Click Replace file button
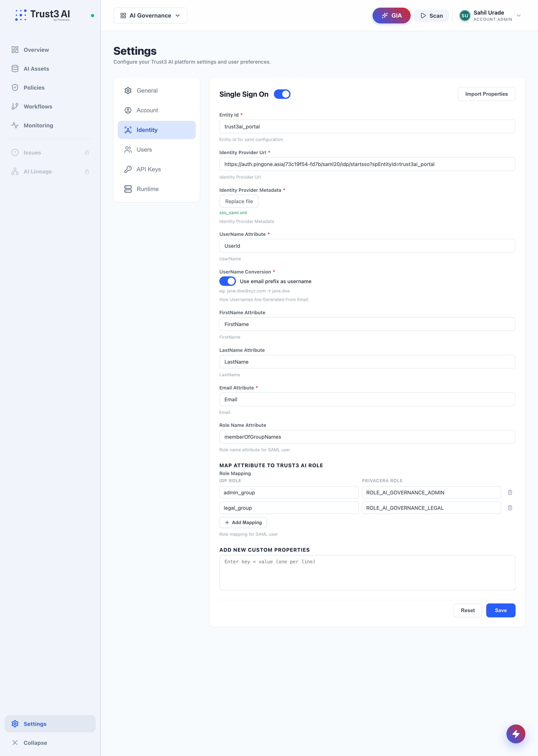538x756 pixels. (239, 201)
